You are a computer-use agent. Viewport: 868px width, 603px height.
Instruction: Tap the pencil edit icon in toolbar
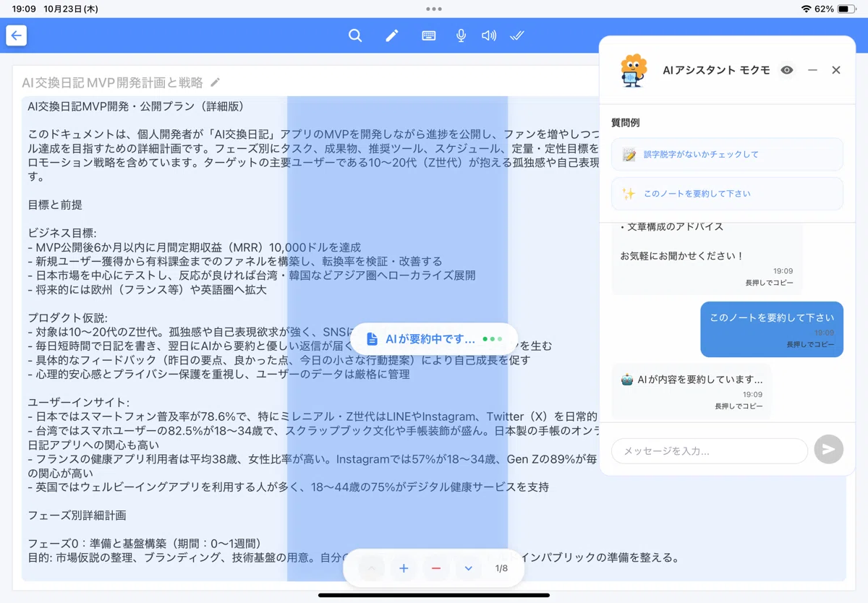pos(392,35)
